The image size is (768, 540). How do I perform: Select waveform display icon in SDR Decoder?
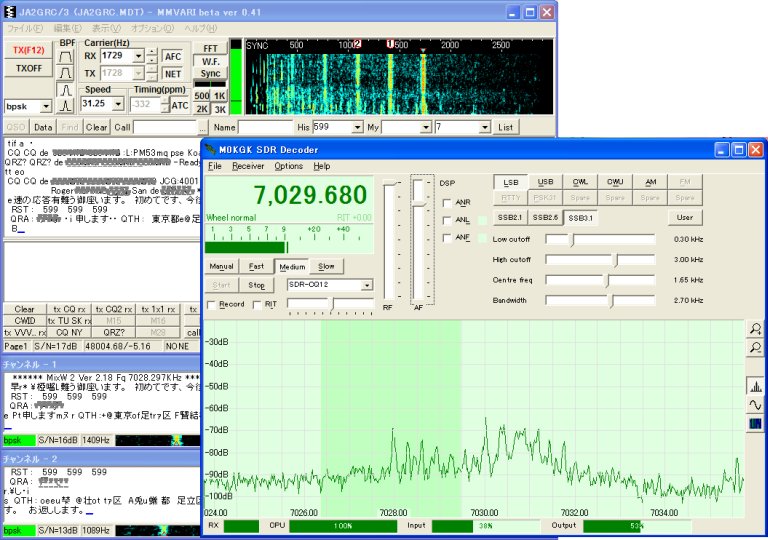(x=755, y=405)
